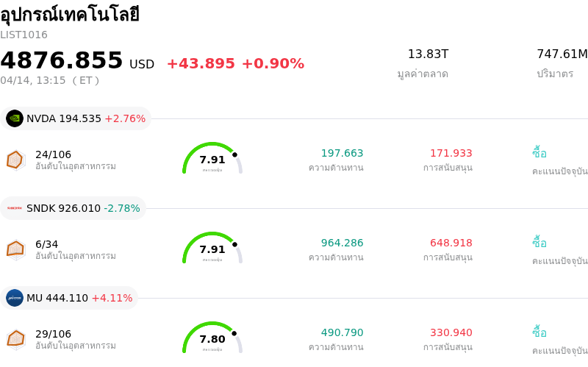Click NVDA support value 171.933
Viewport: 588px width, 367px height.
pyautogui.click(x=451, y=153)
